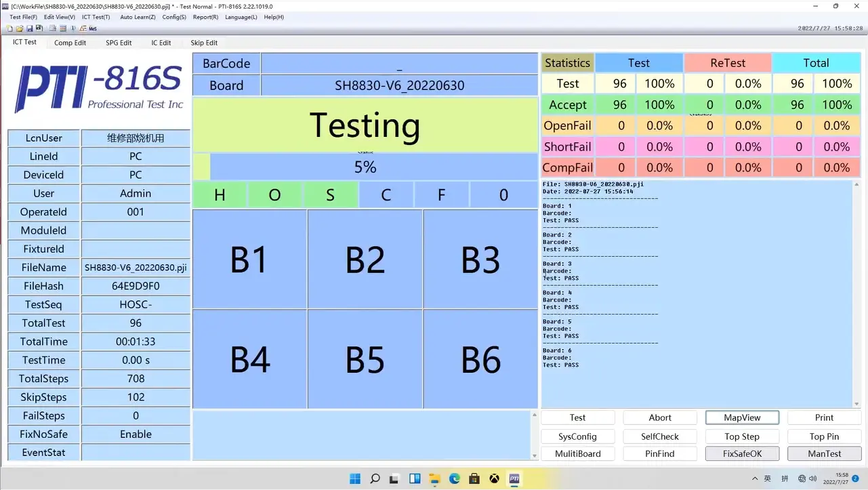Click the Open folder toolbar icon

coord(20,28)
